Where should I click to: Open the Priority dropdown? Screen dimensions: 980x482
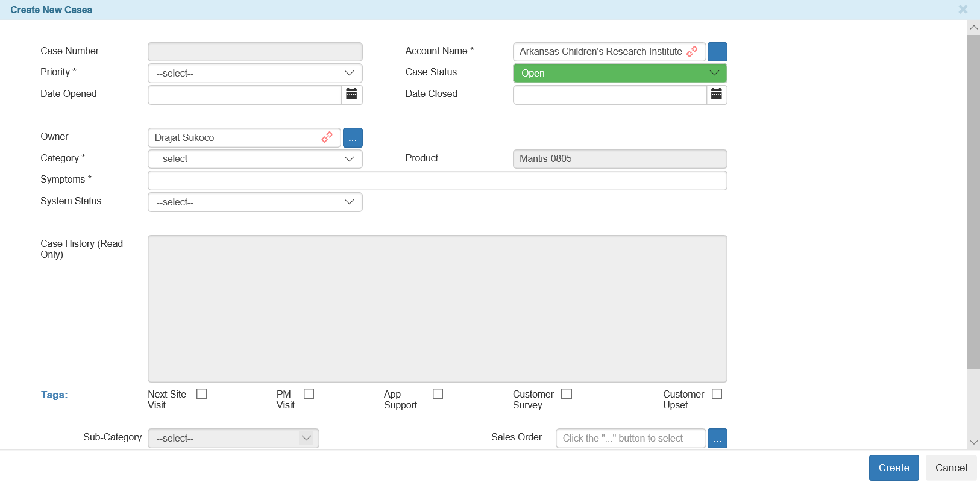[255, 73]
